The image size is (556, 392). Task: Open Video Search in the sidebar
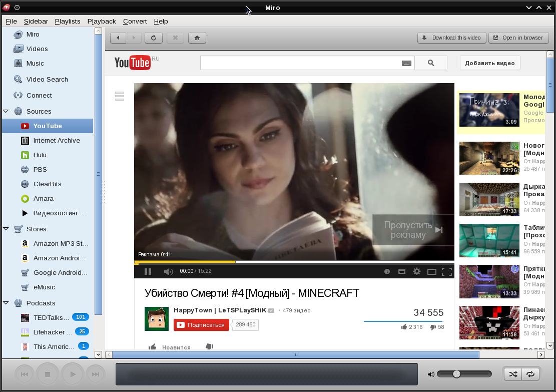click(x=48, y=79)
